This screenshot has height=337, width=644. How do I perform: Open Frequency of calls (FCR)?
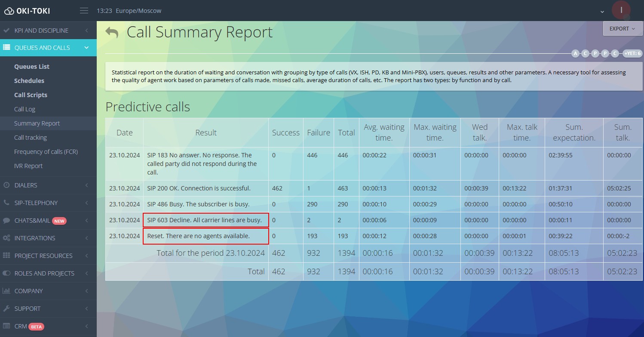pyautogui.click(x=46, y=152)
